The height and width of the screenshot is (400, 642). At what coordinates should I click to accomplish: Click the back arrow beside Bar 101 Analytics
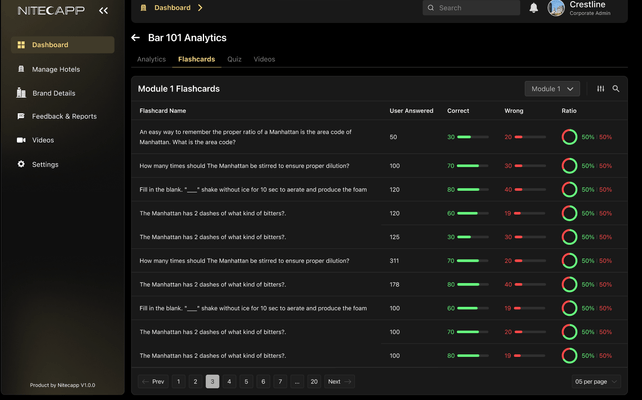136,38
